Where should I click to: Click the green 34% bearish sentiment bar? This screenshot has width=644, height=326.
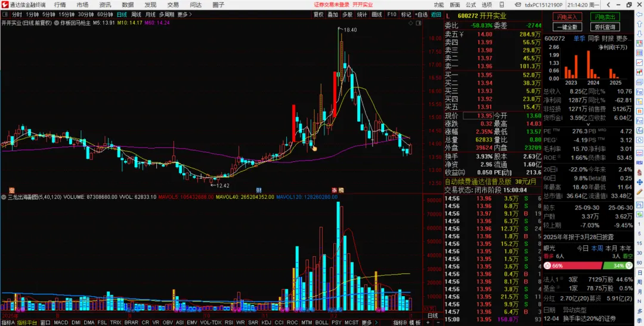(618, 266)
